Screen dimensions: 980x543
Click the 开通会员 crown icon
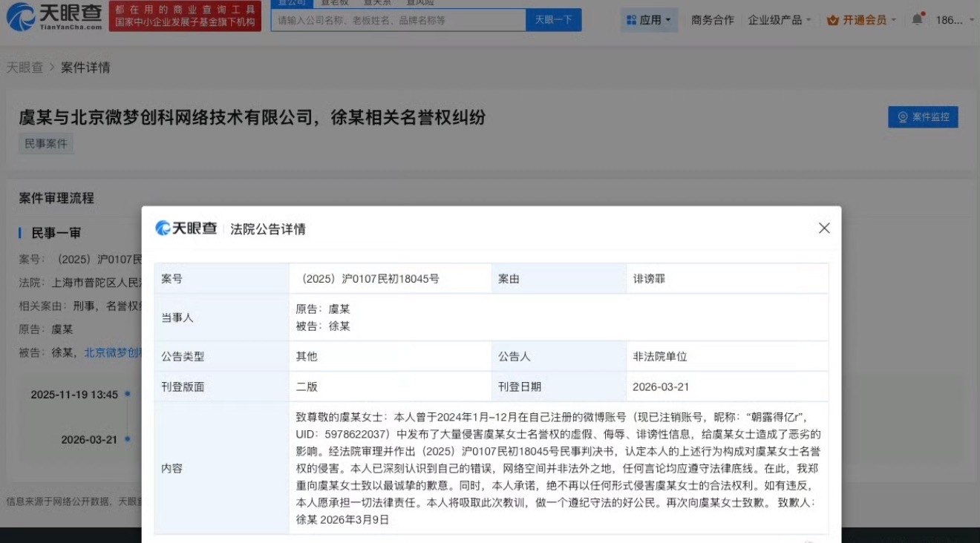(832, 20)
